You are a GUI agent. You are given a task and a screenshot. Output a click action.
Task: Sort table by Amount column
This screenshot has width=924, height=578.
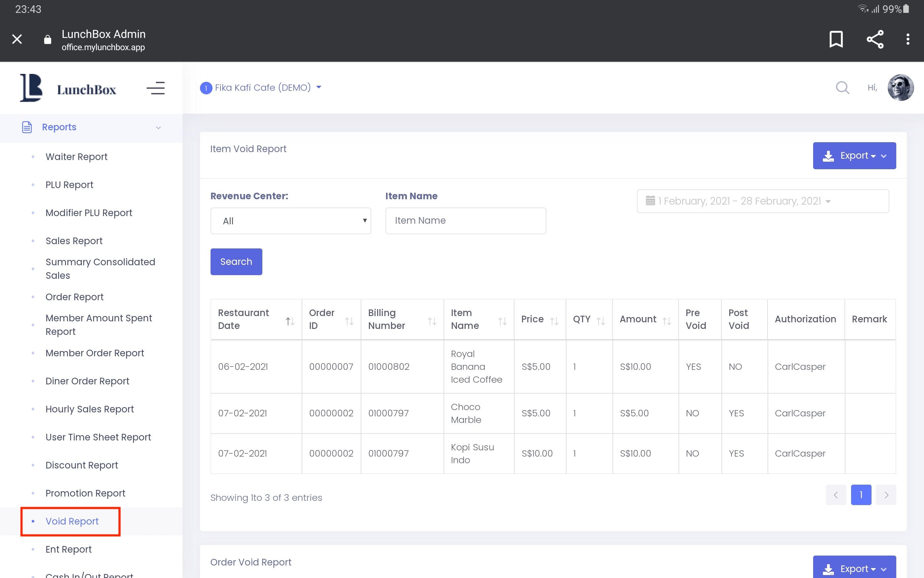667,321
